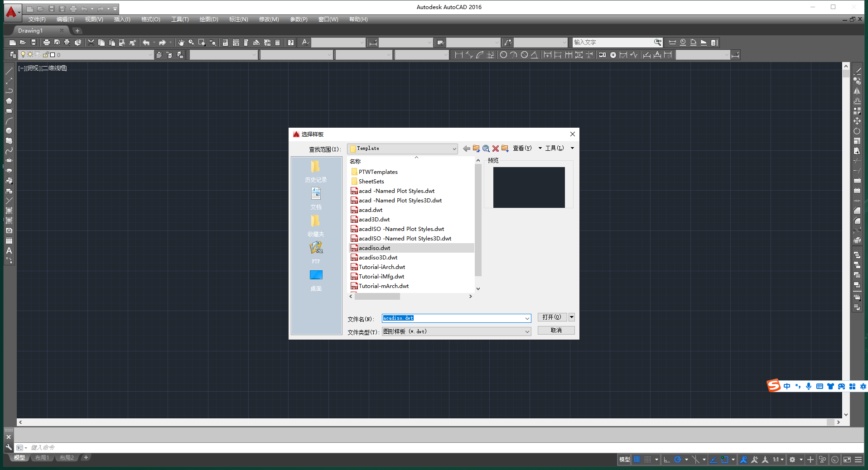Click the back arrow in template dialog
This screenshot has height=470, width=868.
tap(466, 149)
